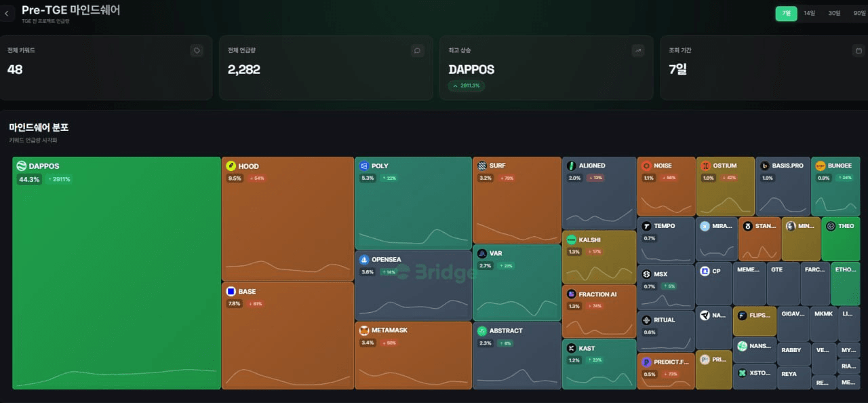The height and width of the screenshot is (403, 868).
Task: Click the SURF checkered logo icon
Action: [482, 166]
